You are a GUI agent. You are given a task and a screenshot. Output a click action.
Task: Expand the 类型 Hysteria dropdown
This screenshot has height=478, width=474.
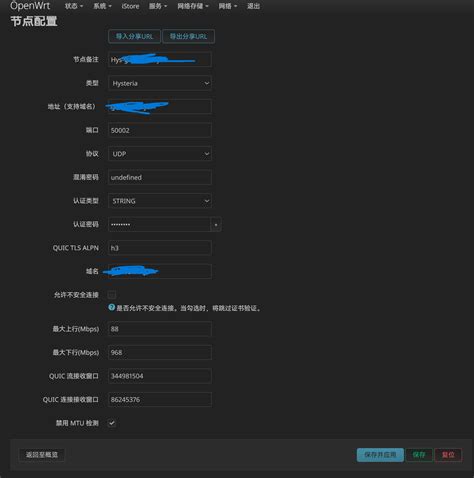coord(160,83)
